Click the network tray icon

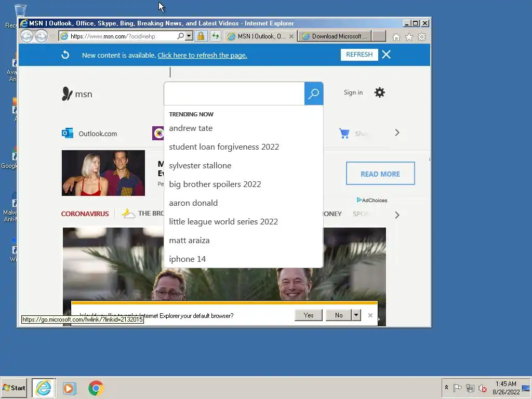pos(470,388)
